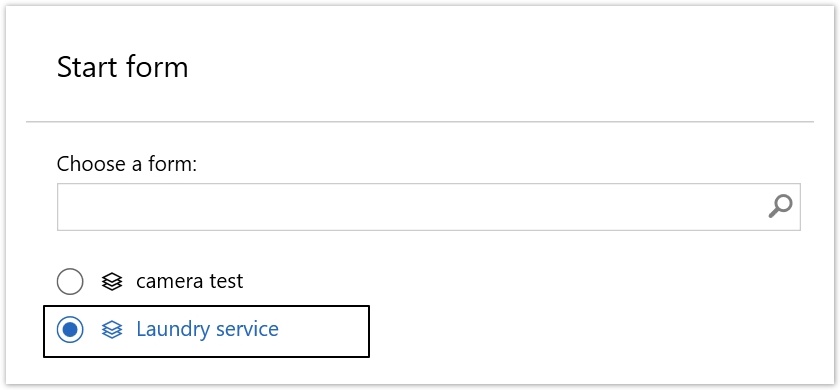This screenshot has height=390, width=840.
Task: Select the Laundry service radio button
Action: click(x=70, y=329)
